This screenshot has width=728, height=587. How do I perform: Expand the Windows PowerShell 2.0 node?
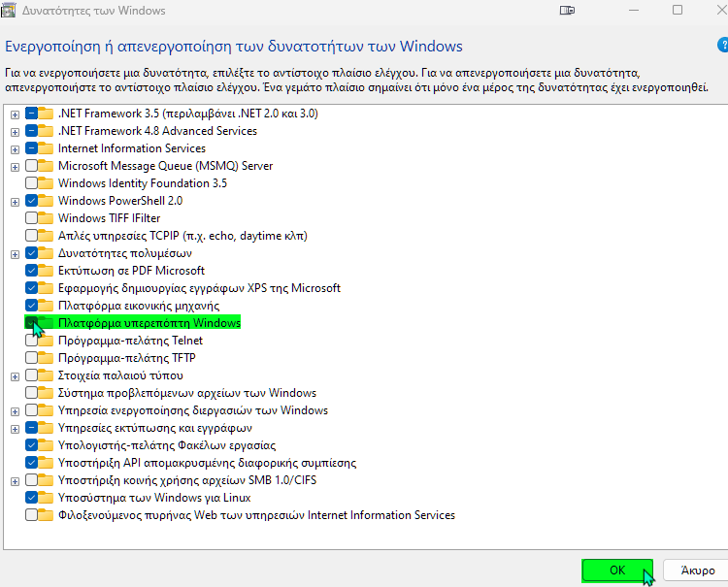coord(15,202)
